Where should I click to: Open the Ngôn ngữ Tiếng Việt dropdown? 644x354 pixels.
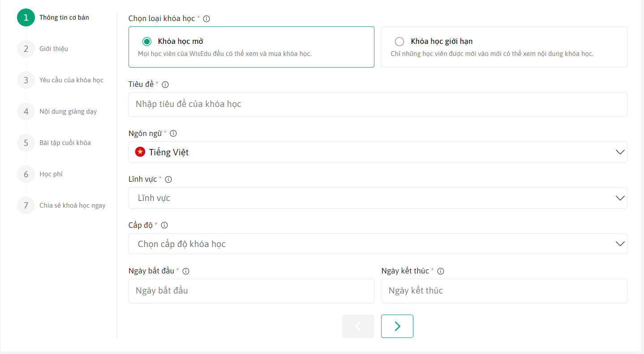click(378, 152)
